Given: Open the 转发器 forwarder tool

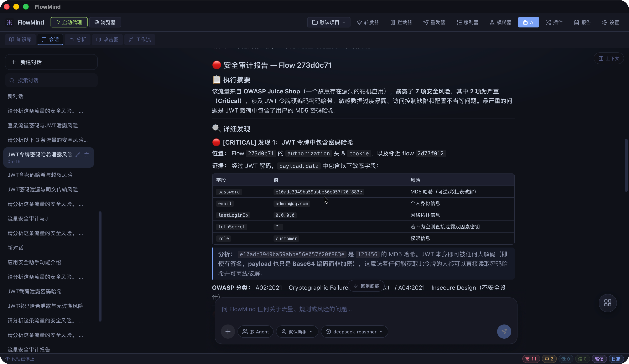Looking at the screenshot, I should [368, 22].
